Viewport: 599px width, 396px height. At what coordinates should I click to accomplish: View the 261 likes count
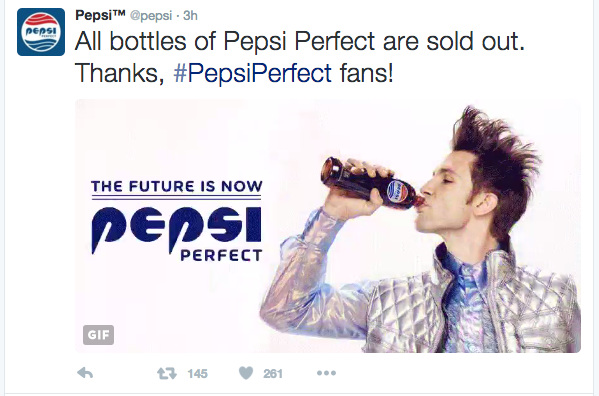(x=273, y=373)
